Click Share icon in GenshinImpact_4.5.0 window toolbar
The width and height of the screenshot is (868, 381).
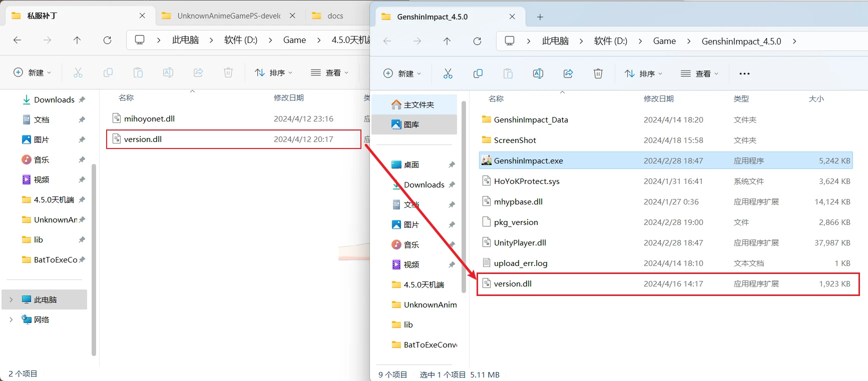point(568,73)
